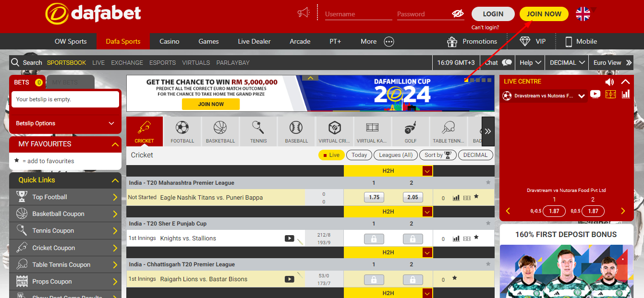The image size is (644, 298).
Task: Open the Golf sport category
Action: [411, 131]
